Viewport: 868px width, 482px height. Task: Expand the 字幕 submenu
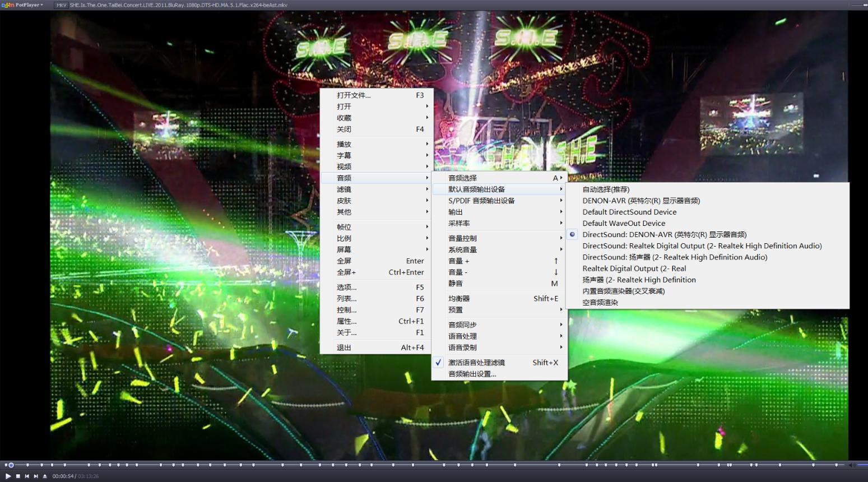point(345,155)
